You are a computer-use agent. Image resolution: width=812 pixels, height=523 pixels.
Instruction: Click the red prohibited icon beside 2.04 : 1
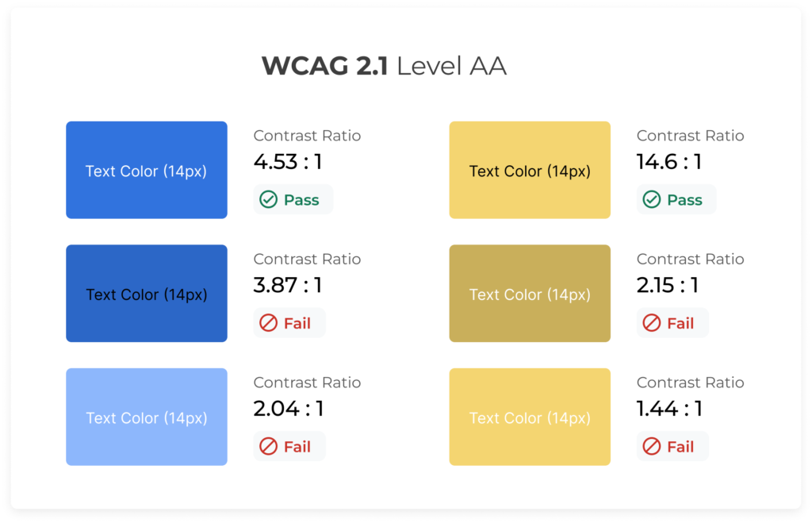[269, 447]
